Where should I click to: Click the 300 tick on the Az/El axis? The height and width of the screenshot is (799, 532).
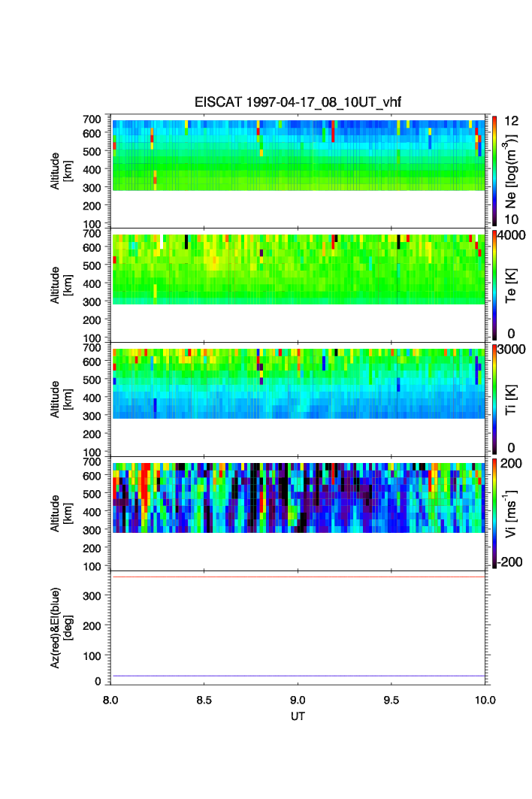pyautogui.click(x=92, y=596)
